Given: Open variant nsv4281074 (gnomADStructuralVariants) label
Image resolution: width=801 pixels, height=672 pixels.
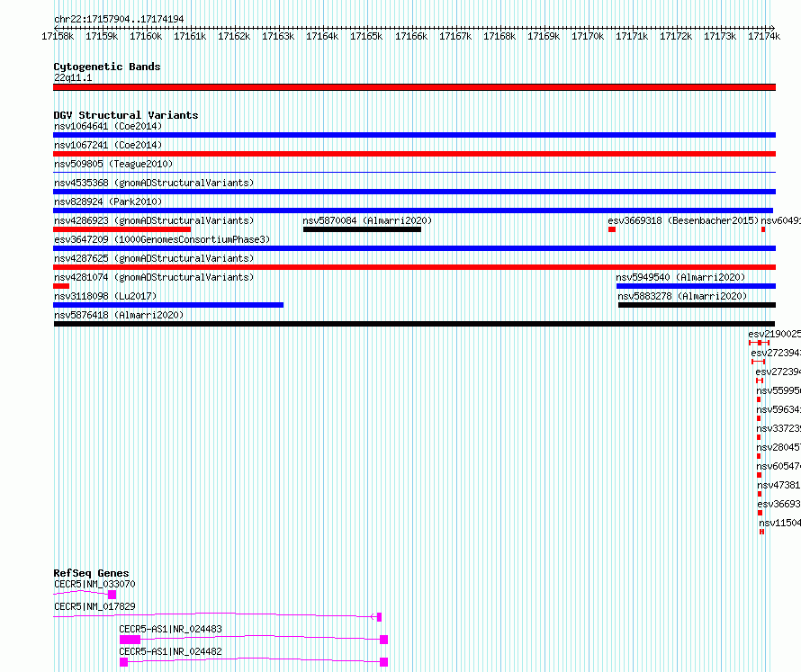Looking at the screenshot, I should click(154, 277).
